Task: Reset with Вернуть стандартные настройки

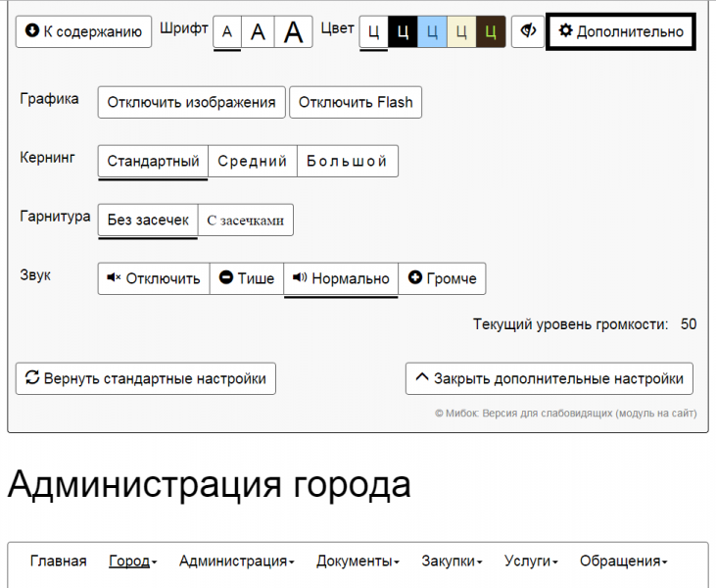Action: (146, 378)
